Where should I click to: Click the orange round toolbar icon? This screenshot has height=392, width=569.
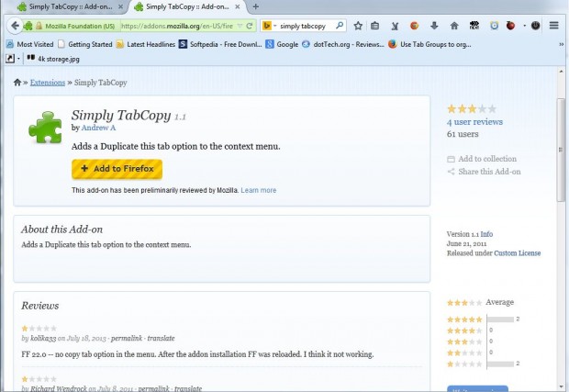tap(414, 26)
